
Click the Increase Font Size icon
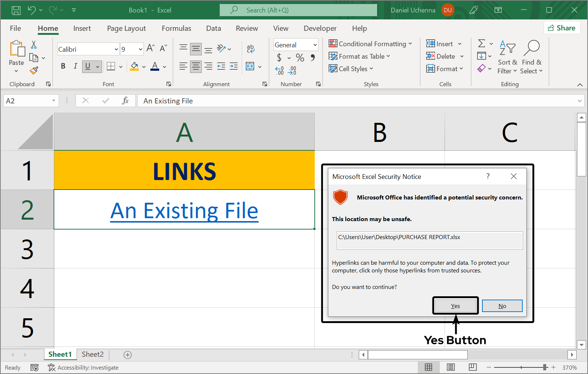150,47
